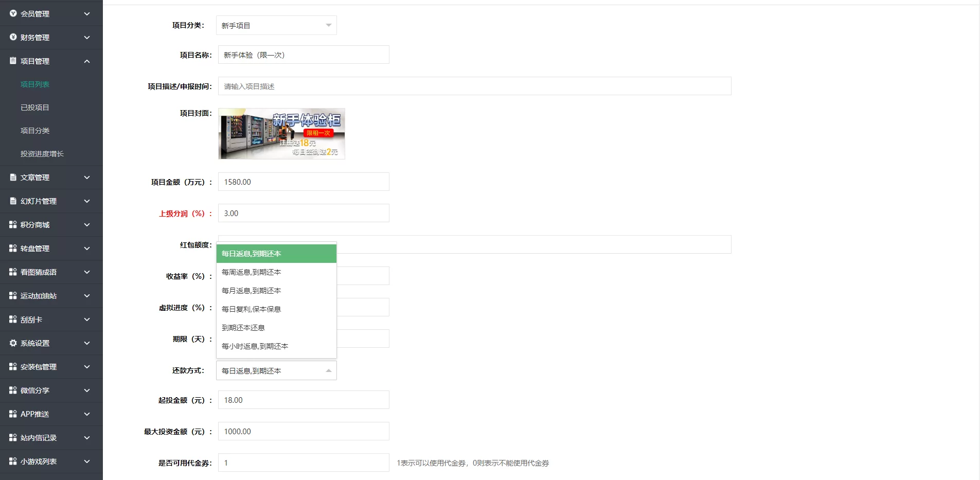Focus the 项目描述 input field
Viewport: 980px width, 480px height.
474,86
